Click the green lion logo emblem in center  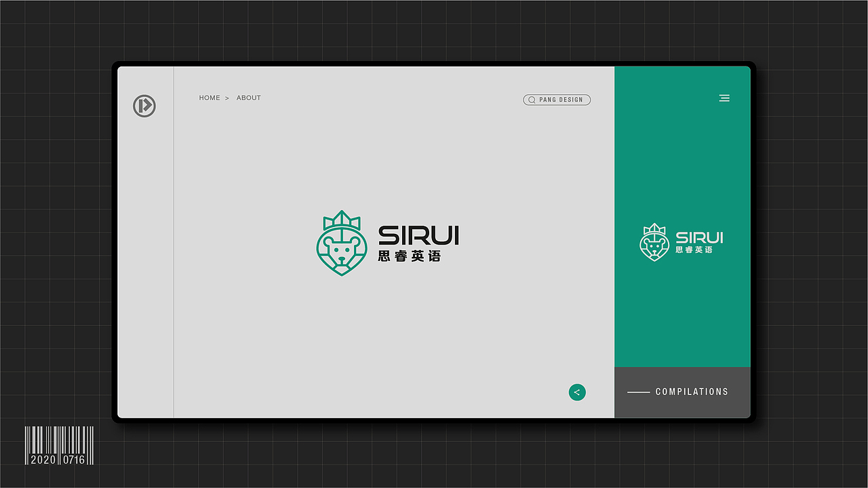click(x=342, y=243)
